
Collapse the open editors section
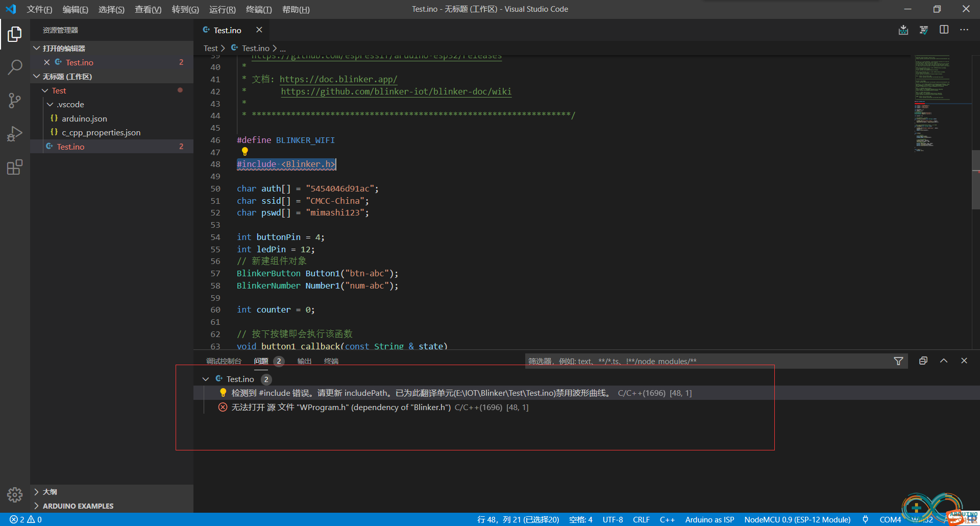point(37,48)
